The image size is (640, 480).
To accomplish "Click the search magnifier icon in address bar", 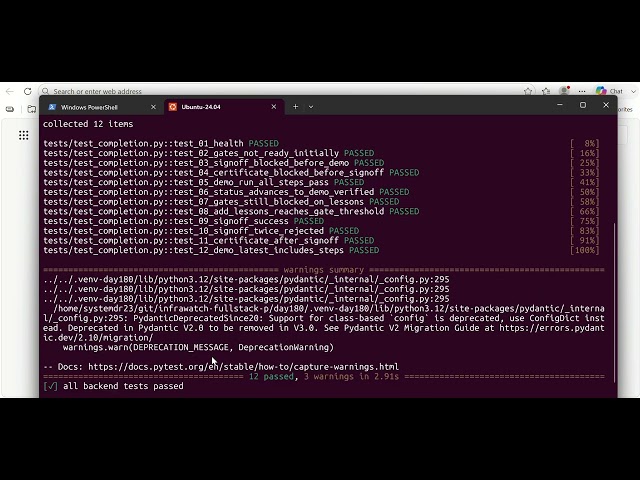I will point(46,91).
